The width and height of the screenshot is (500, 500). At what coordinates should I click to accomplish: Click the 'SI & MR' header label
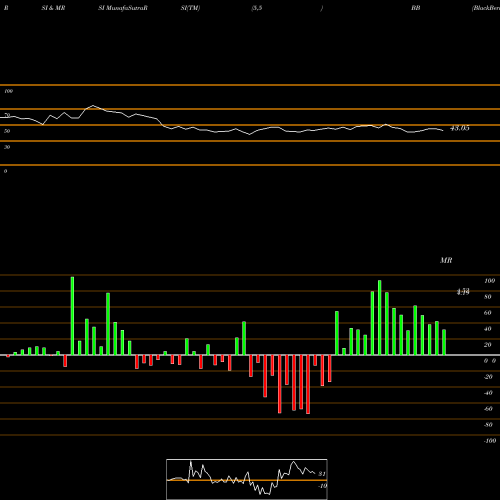(x=53, y=8)
